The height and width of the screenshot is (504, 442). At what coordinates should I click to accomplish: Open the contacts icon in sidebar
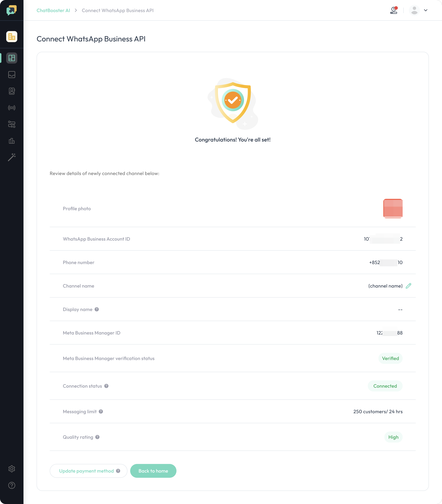click(x=12, y=91)
